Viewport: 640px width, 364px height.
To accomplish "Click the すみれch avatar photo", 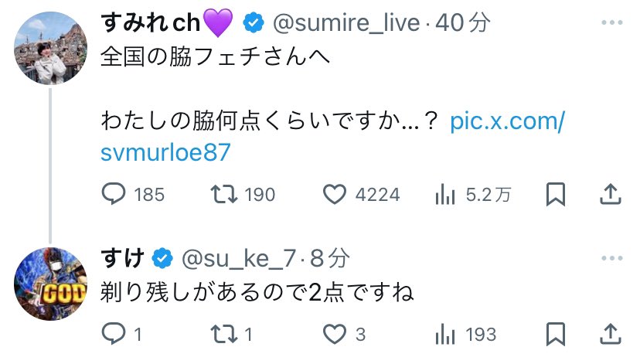I will (50, 48).
